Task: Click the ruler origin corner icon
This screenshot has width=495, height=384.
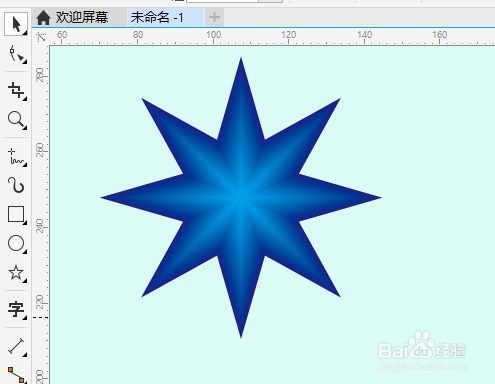Action: pos(41,36)
